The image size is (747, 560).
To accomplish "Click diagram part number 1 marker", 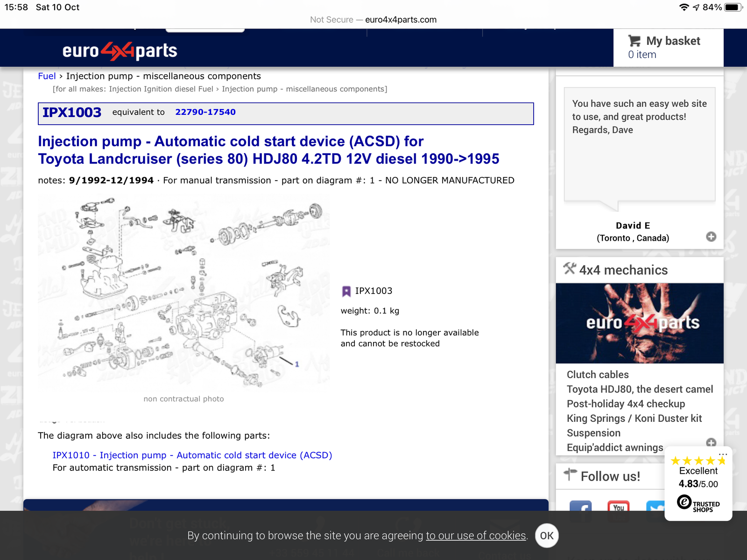I will point(297,364).
